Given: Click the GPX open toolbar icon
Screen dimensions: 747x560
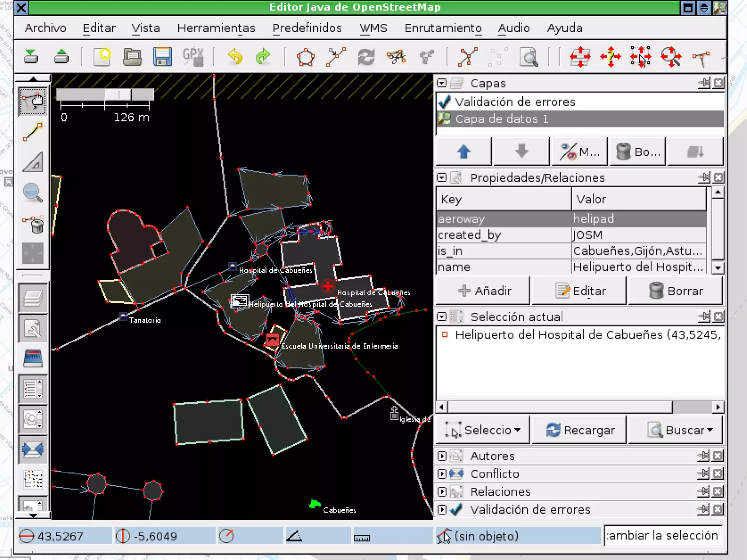Looking at the screenshot, I should coord(193,57).
